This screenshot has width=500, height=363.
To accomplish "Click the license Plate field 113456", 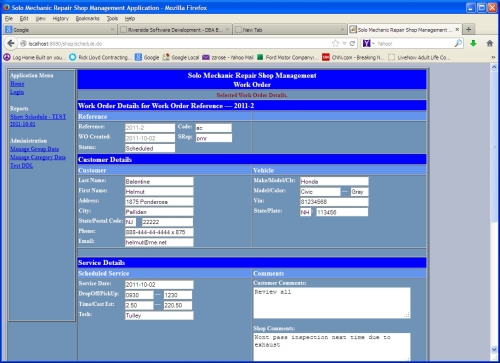I will [342, 212].
